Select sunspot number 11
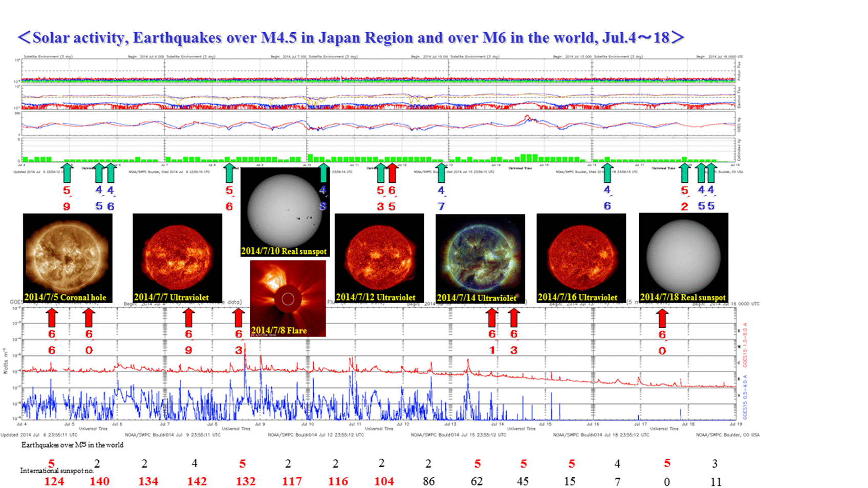This screenshot has height=488, width=868. pyautogui.click(x=716, y=482)
